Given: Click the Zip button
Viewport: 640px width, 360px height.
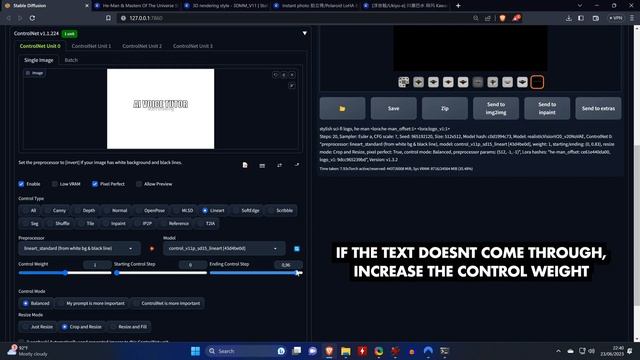Looking at the screenshot, I should coord(444,109).
